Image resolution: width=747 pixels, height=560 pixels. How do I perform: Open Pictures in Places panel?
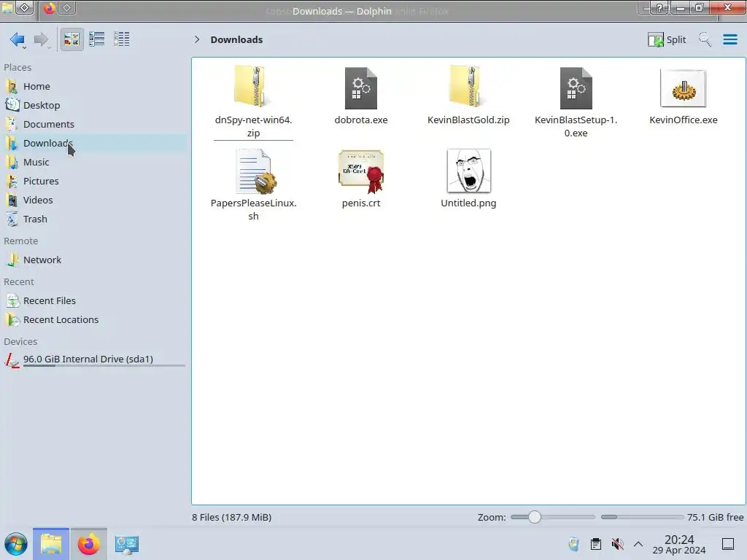coord(94,182)
